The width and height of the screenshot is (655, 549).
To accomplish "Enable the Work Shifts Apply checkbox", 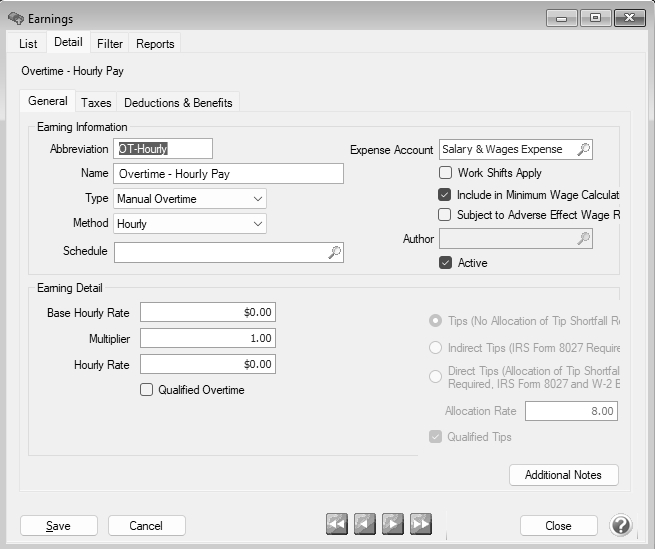I will click(445, 173).
